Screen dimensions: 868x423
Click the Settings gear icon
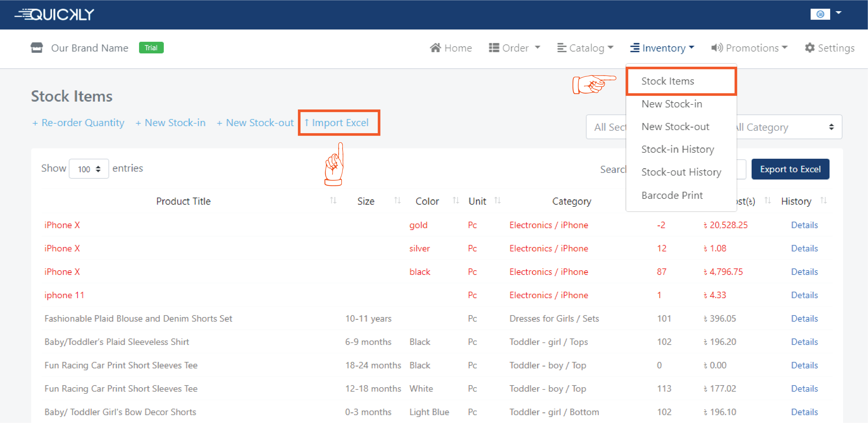(809, 48)
